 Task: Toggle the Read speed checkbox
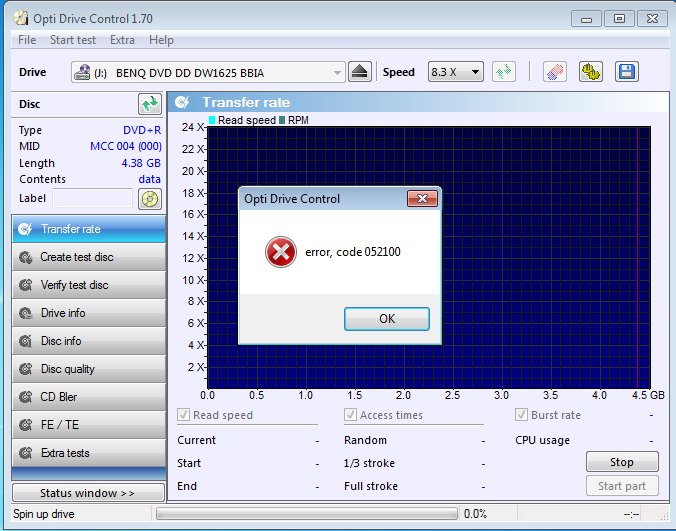click(x=183, y=415)
